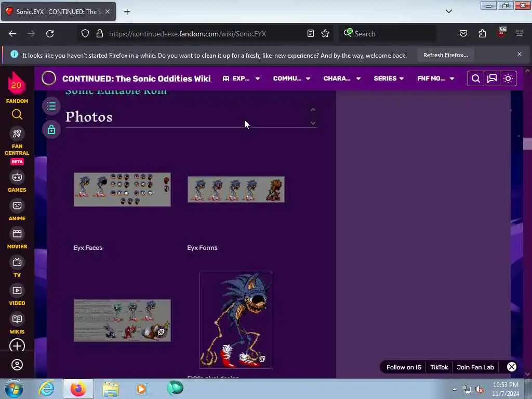Toggle reader view icon in address bar

tap(311, 33)
